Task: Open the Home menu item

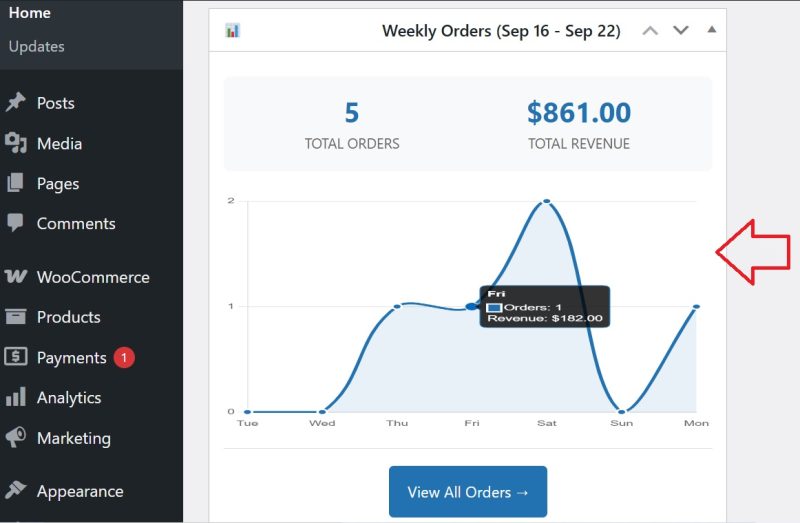Action: [x=29, y=13]
